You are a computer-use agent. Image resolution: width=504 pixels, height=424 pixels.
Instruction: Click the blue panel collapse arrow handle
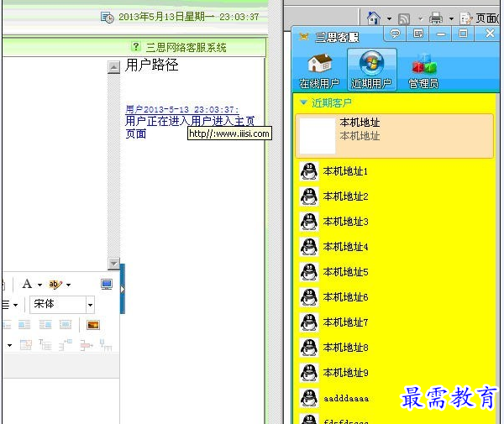(x=123, y=289)
